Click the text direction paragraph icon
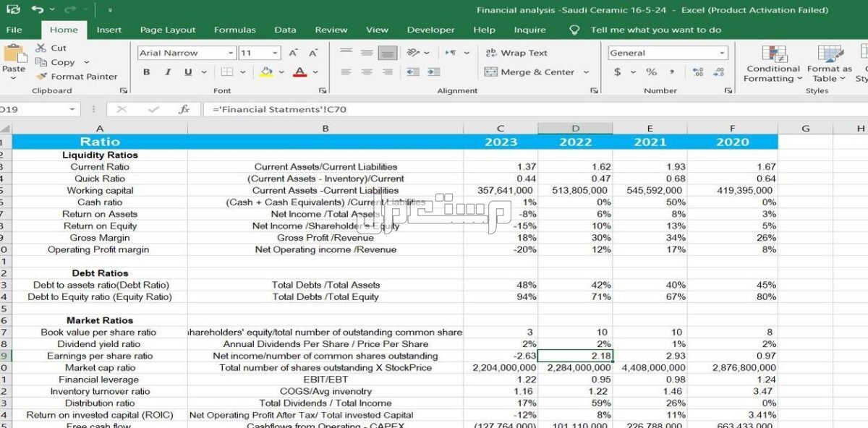868x428 pixels. tap(451, 53)
